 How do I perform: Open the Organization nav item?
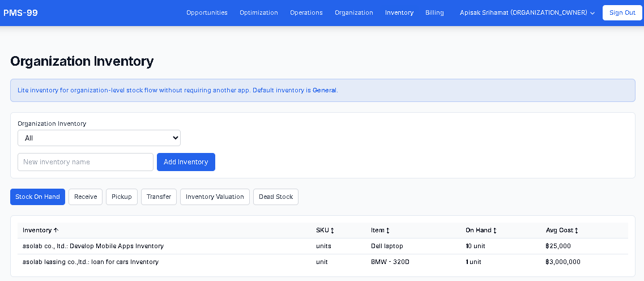tap(353, 12)
